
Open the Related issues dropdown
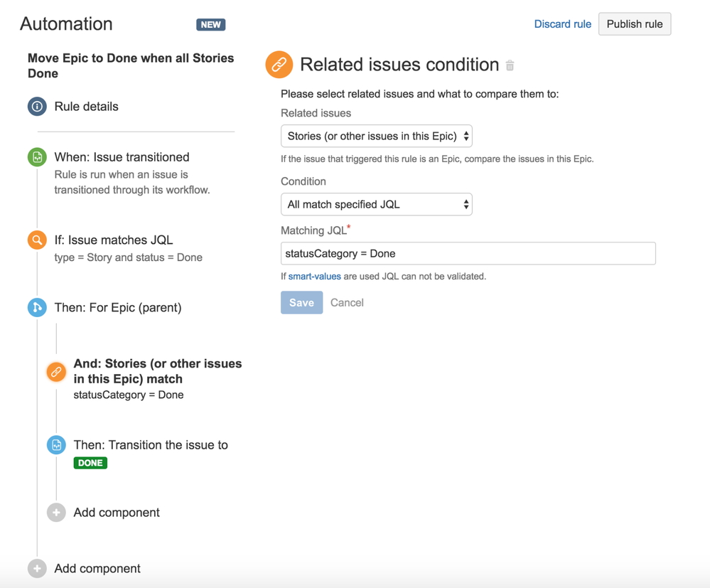(377, 136)
